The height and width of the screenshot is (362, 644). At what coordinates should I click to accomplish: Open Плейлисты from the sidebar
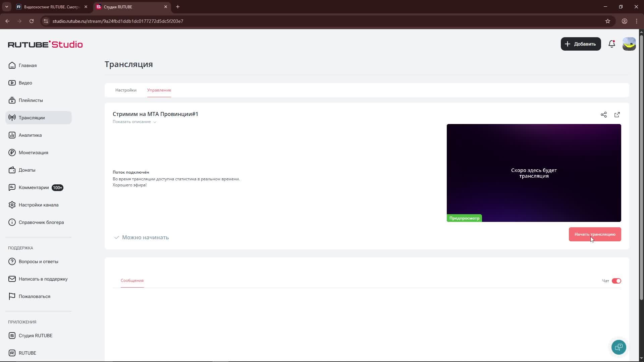[31, 100]
